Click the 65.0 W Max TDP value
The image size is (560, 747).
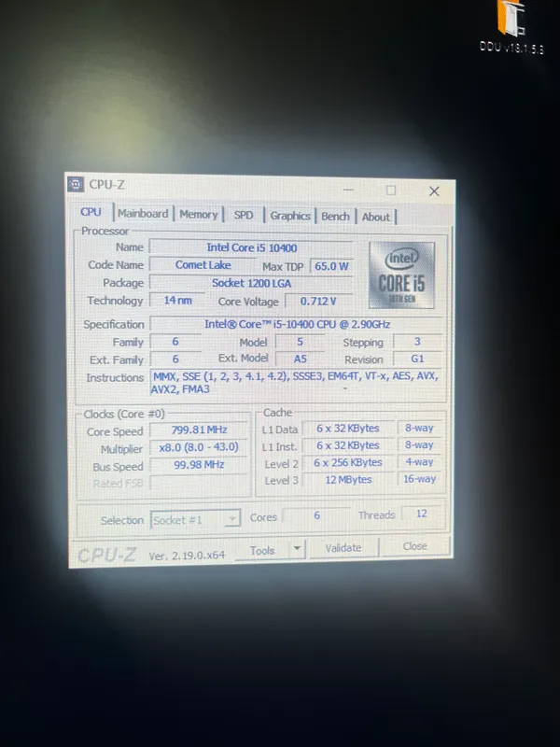[x=331, y=266]
